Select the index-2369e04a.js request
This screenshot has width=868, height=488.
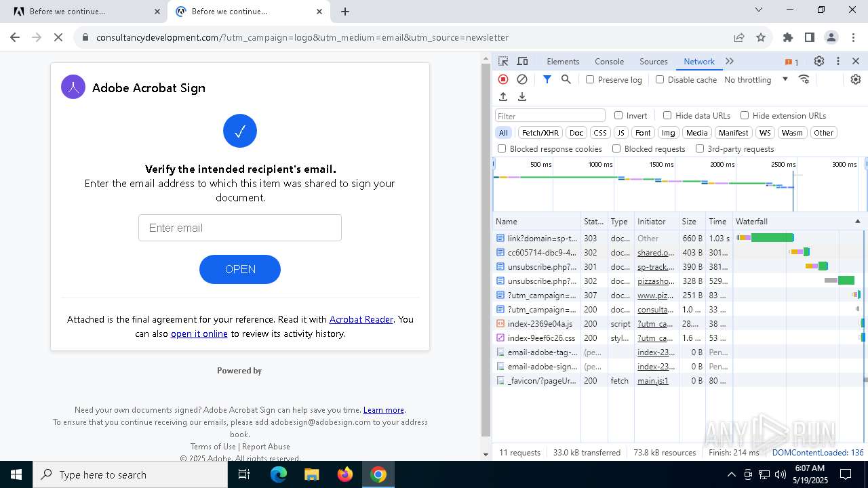click(540, 324)
